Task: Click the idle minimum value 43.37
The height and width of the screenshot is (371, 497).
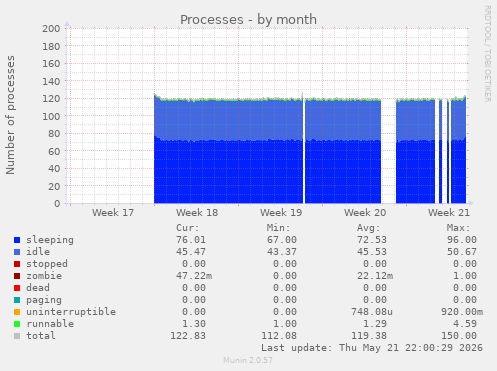Action: click(282, 252)
